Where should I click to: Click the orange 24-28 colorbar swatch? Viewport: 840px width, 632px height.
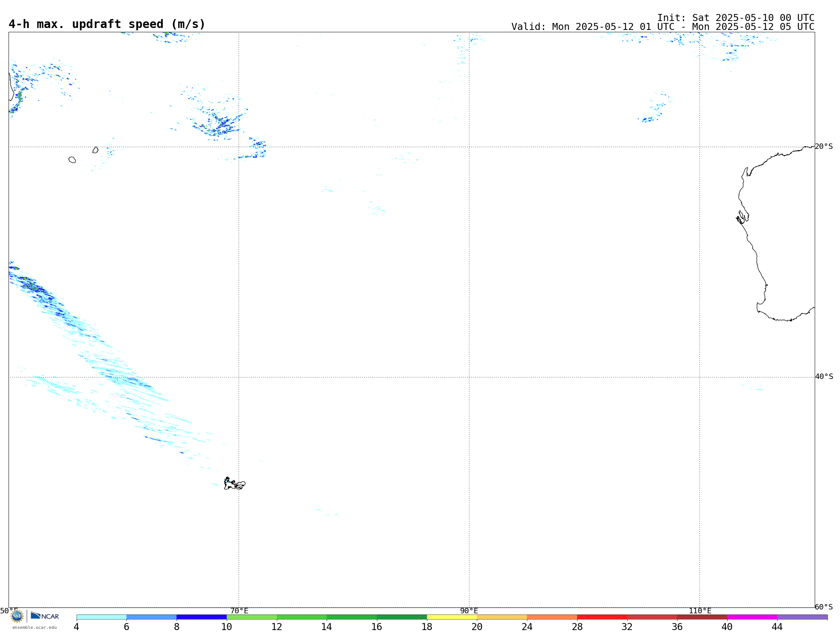(552, 617)
